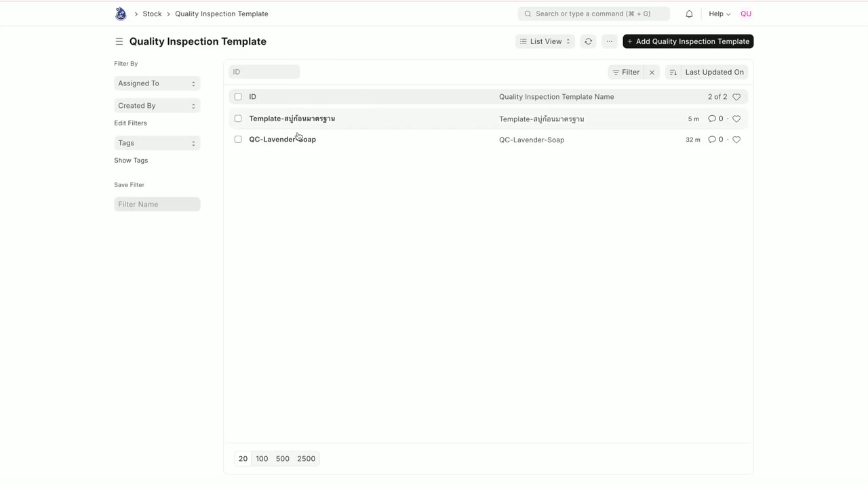The height and width of the screenshot is (488, 868).
Task: Open the notifications bell icon
Action: 689,14
